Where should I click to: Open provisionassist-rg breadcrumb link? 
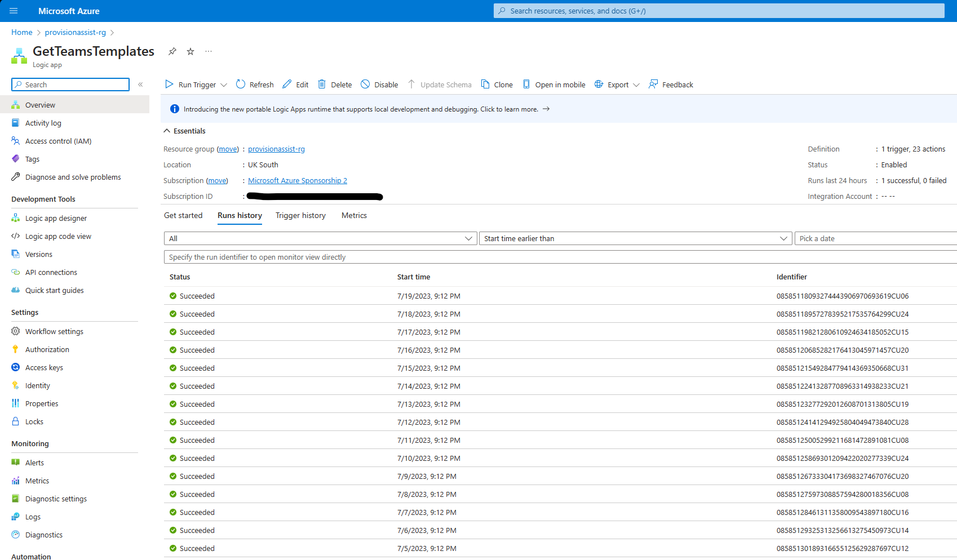pos(76,32)
